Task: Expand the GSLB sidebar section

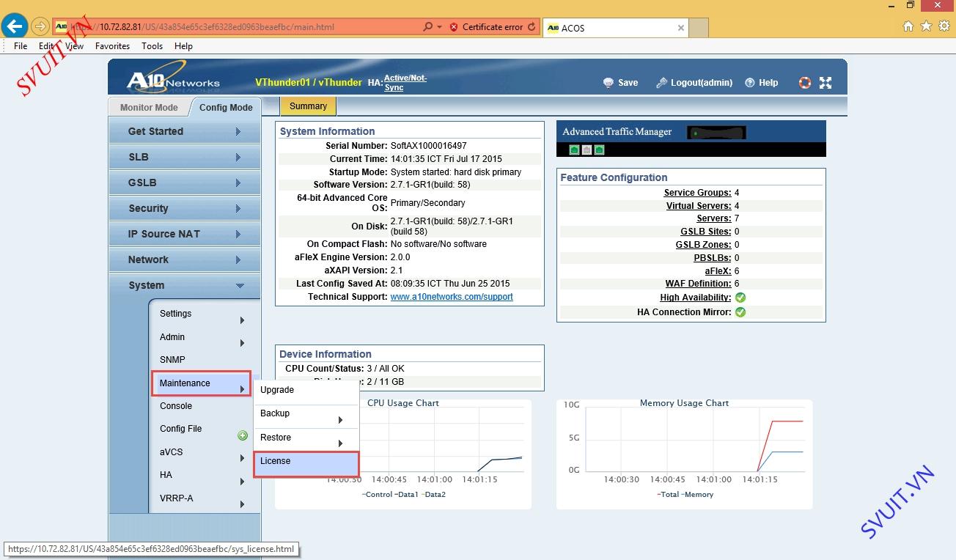Action: click(185, 183)
